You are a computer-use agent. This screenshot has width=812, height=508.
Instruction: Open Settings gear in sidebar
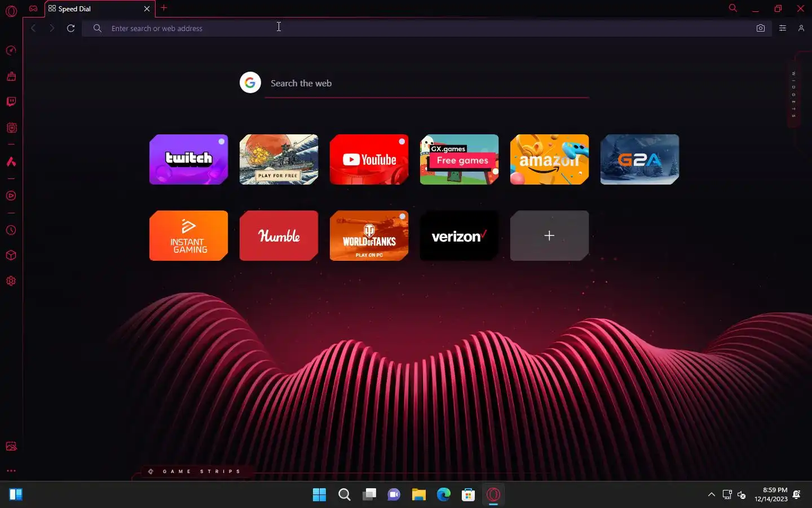pos(11,281)
